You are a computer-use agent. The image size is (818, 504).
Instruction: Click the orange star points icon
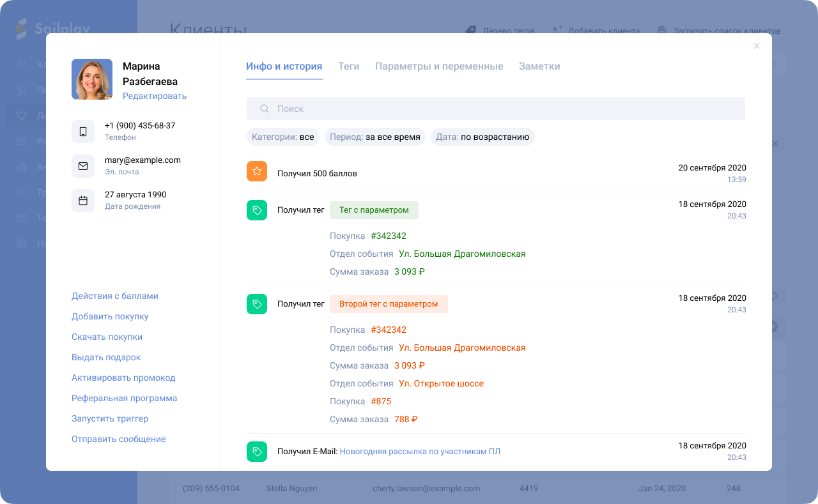pyautogui.click(x=257, y=171)
